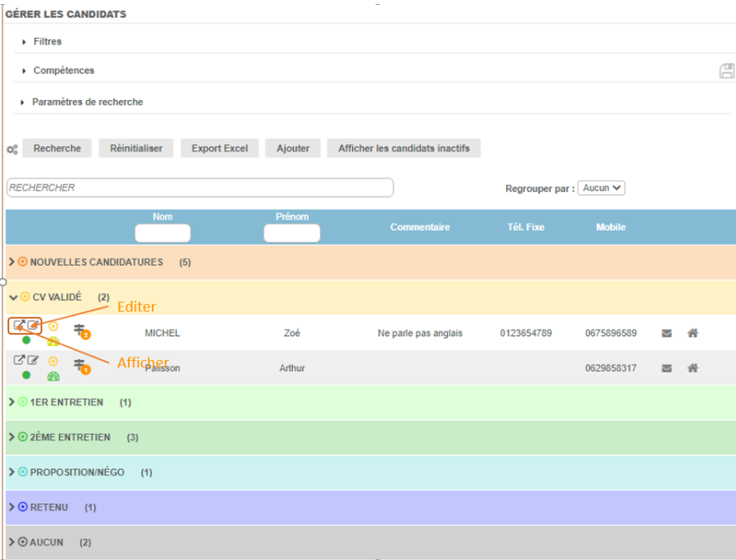This screenshot has height=560, width=736.
Task: Expand the Compétences section
Action: tap(63, 71)
